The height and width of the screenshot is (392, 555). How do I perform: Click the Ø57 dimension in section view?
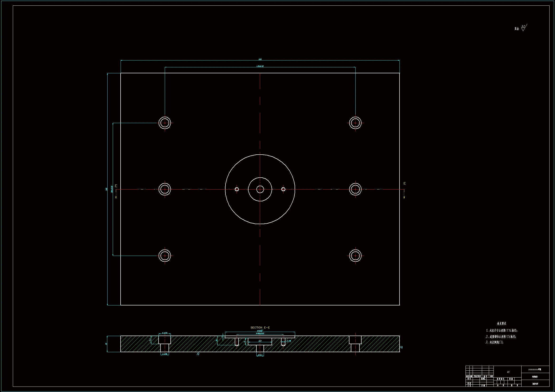(260, 341)
